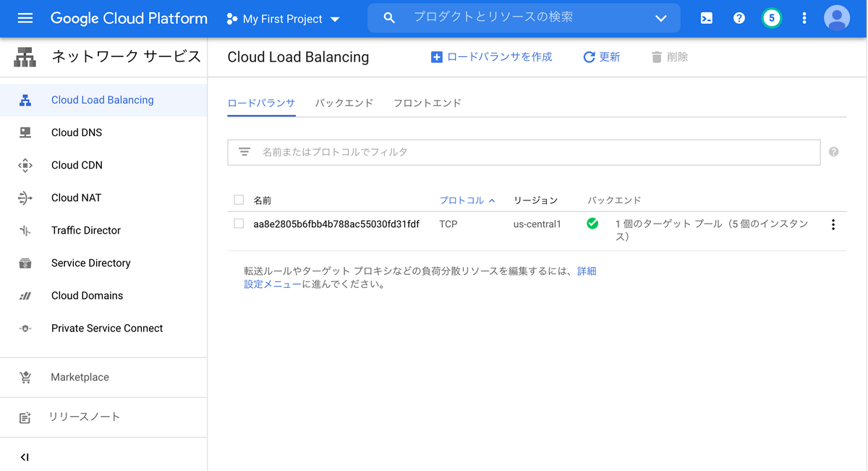The image size is (868, 471).
Task: Open the user account avatar
Action: point(837,19)
